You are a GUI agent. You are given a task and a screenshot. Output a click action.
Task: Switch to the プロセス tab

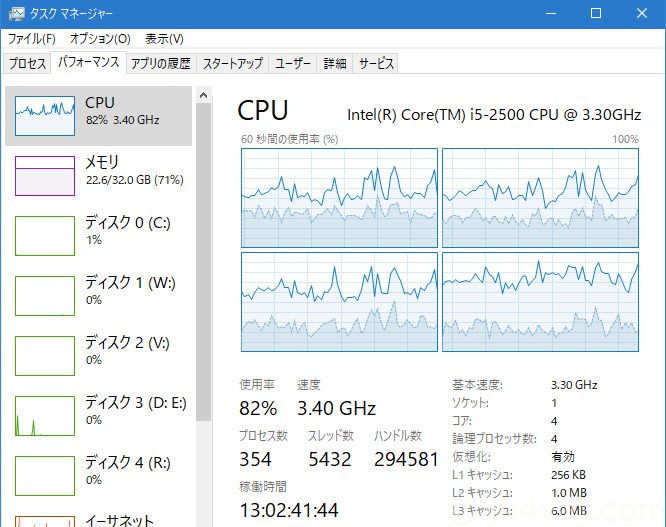coord(27,63)
